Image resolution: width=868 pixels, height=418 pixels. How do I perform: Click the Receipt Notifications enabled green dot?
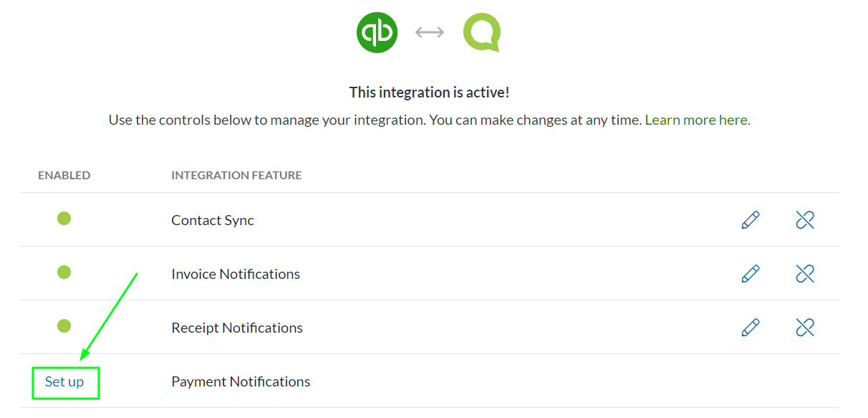coord(64,326)
